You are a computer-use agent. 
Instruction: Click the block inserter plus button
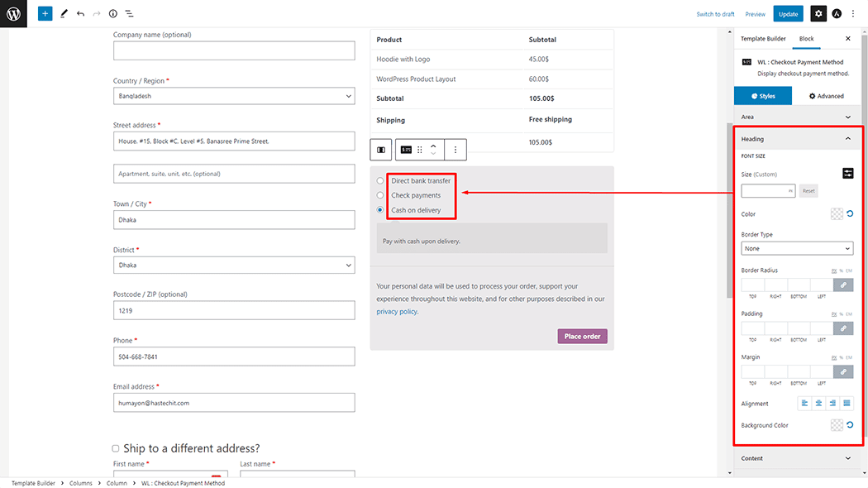[45, 14]
